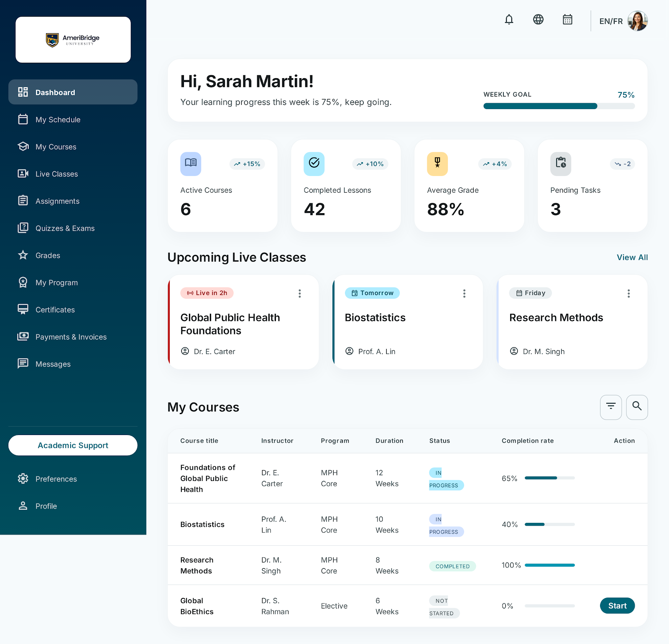Click Payments & Invoices money icon

tap(23, 336)
